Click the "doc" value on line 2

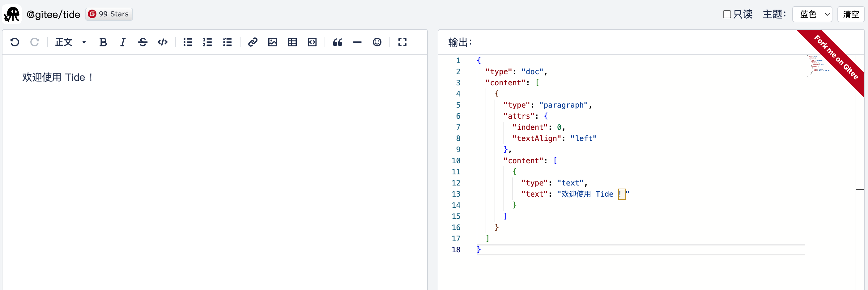click(532, 72)
